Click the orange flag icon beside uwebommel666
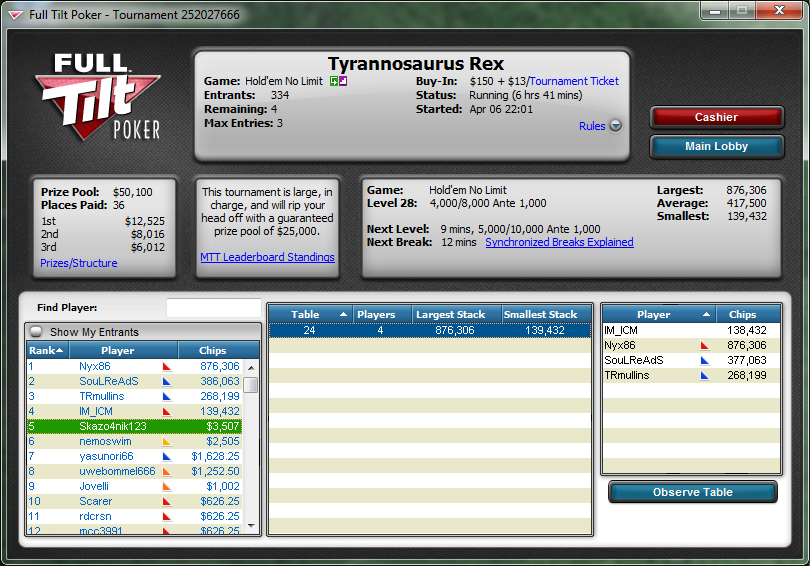The height and width of the screenshot is (566, 810). point(167,471)
